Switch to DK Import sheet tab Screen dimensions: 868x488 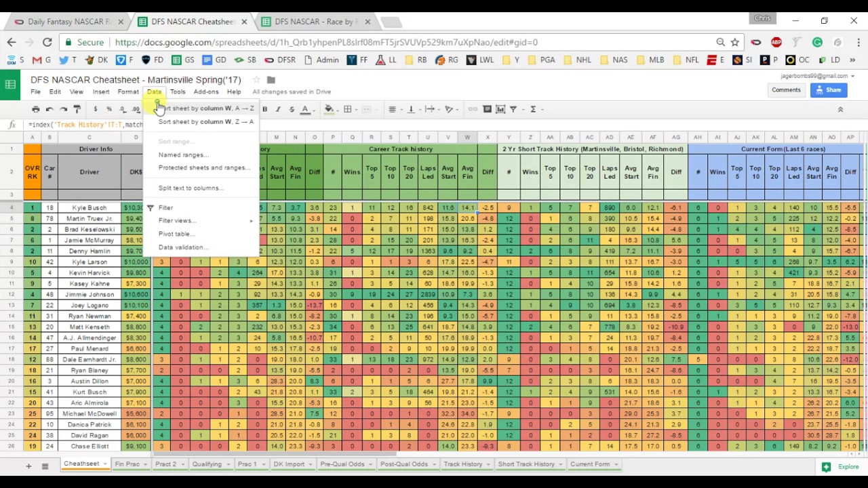click(289, 464)
